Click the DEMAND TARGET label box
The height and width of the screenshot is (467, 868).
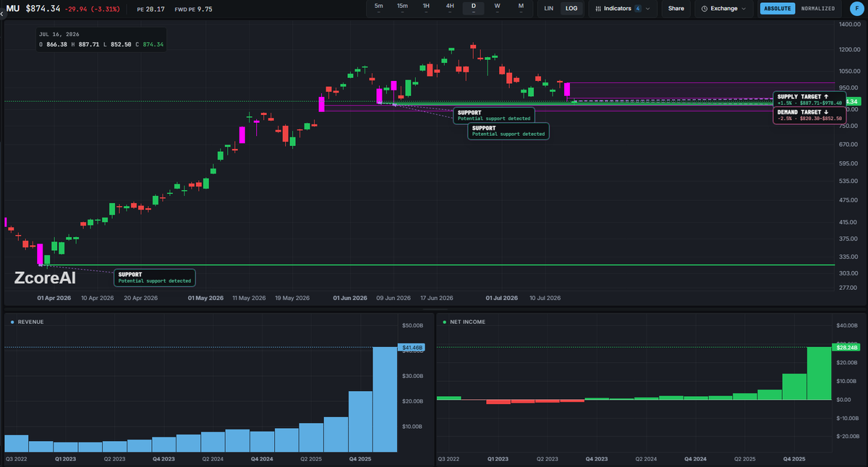(x=809, y=116)
